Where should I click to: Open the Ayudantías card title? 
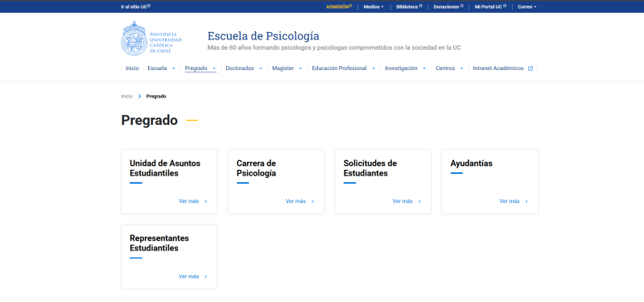[x=471, y=163]
